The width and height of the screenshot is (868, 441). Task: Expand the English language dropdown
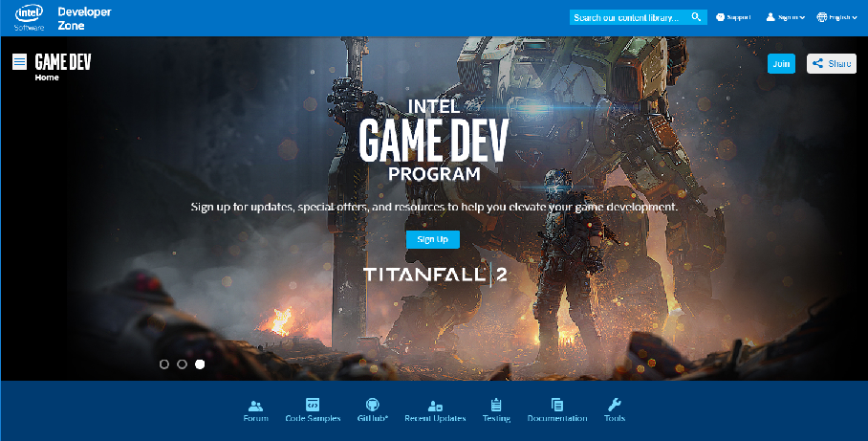[x=855, y=18]
